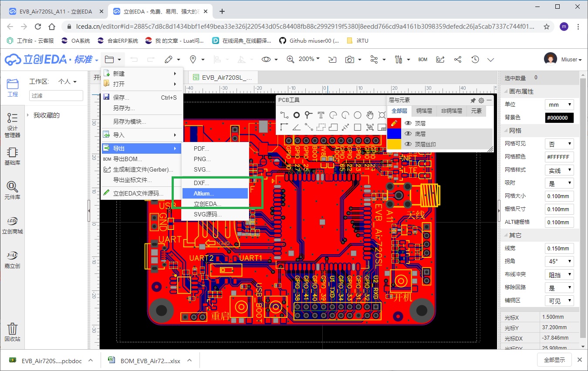This screenshot has width=588, height=371.
Task: Select the Group/Ungroup tool in PCB tools
Action: tap(370, 127)
